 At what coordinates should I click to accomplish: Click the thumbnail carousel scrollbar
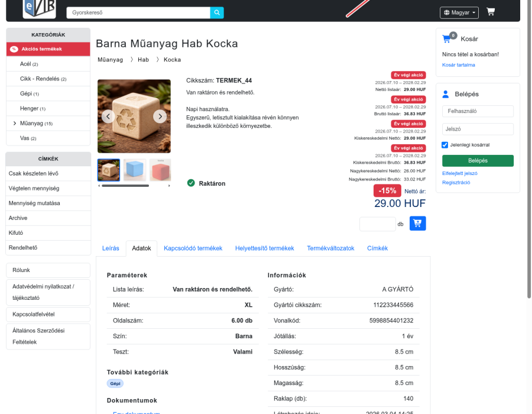(125, 186)
